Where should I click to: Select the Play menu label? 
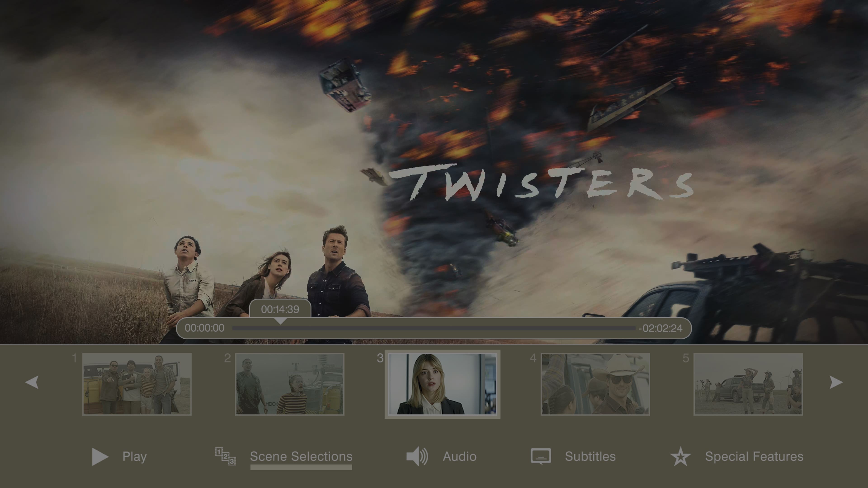click(x=134, y=457)
